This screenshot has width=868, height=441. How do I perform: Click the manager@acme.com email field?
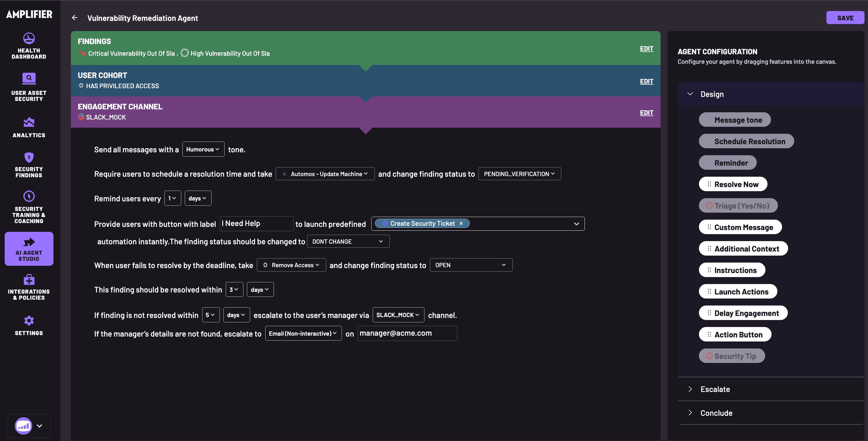[407, 333]
